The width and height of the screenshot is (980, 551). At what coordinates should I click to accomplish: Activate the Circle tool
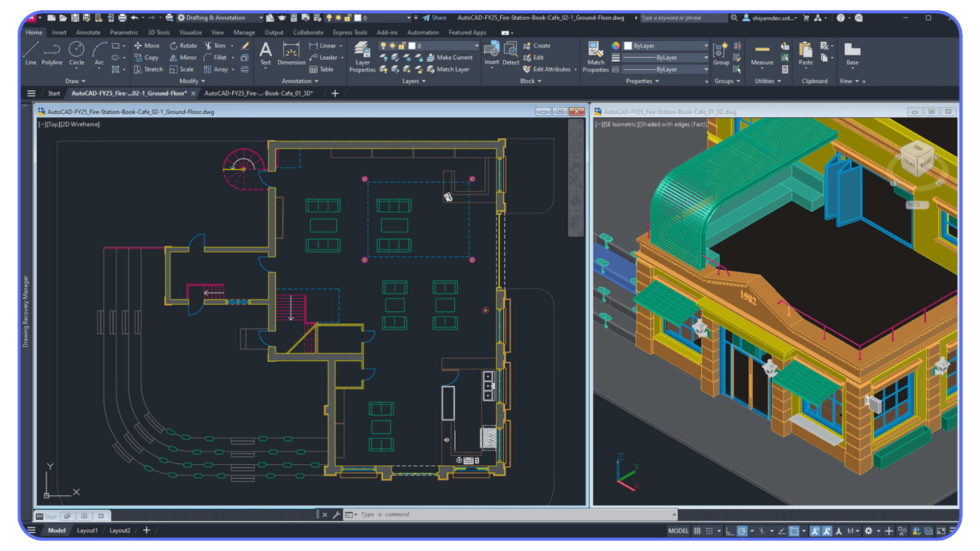point(77,54)
